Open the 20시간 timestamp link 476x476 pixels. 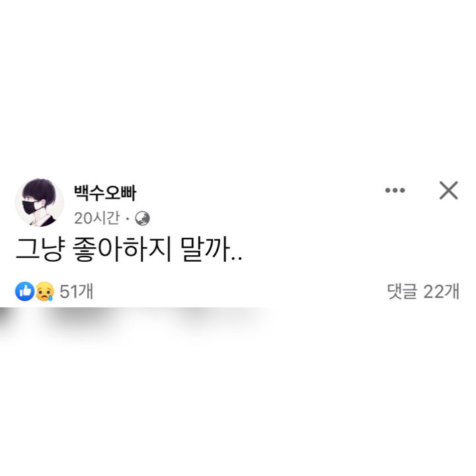click(97, 218)
